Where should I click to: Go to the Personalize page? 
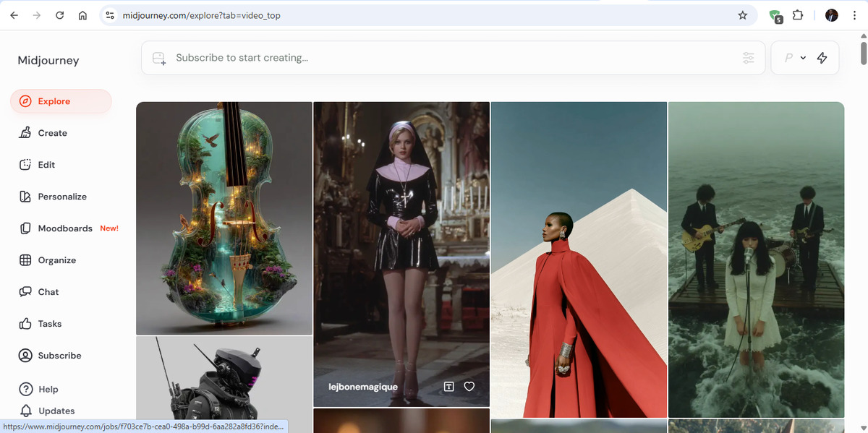point(61,197)
